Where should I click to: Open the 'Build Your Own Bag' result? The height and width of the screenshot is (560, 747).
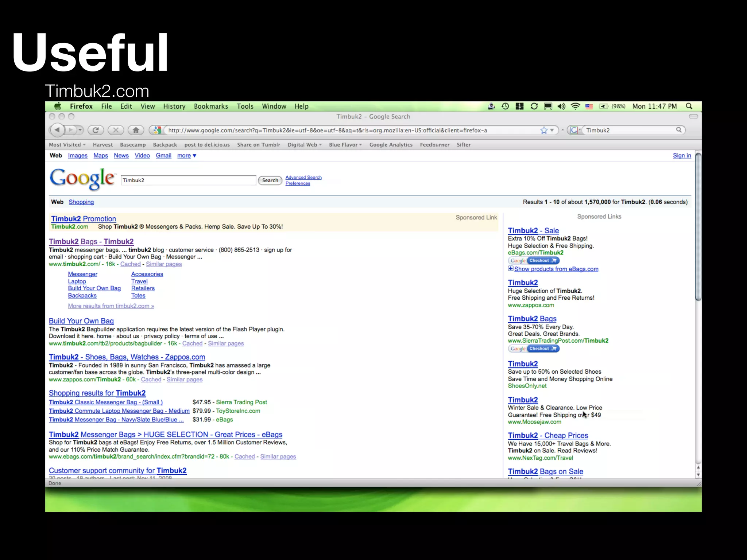click(x=81, y=321)
